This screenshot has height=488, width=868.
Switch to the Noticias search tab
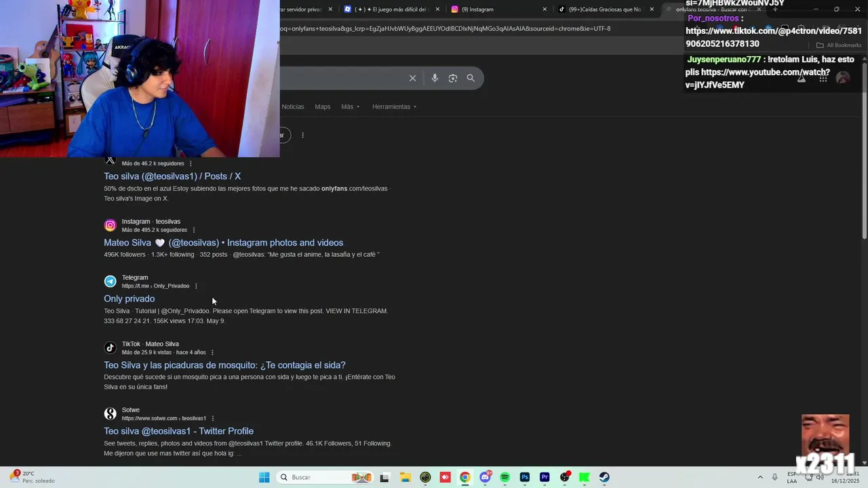tap(293, 106)
